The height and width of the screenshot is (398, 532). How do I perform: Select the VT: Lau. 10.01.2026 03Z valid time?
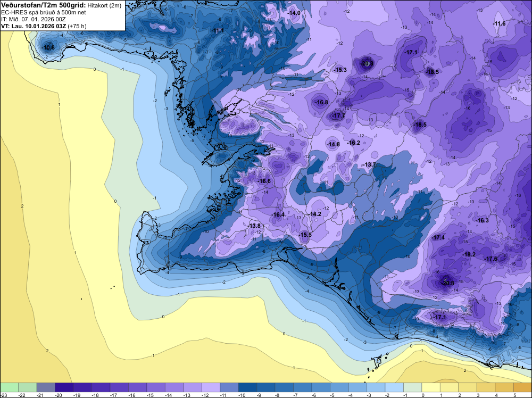pos(34,26)
